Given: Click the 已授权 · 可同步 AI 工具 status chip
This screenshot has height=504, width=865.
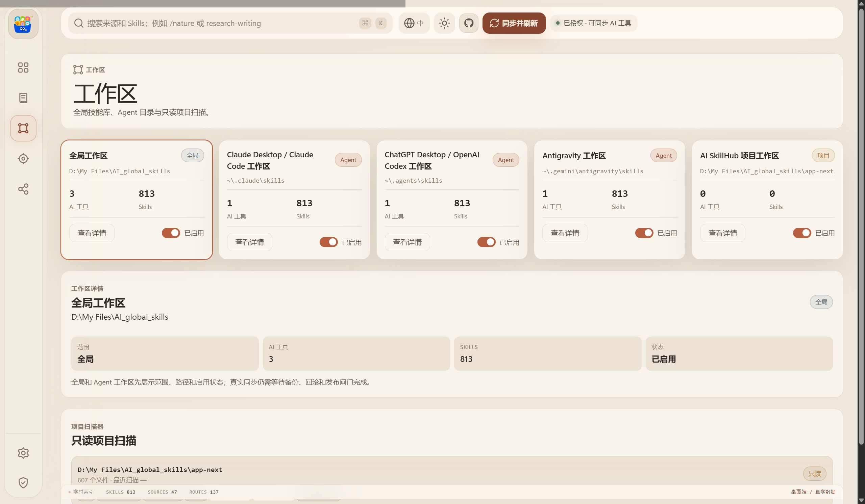Looking at the screenshot, I should tap(593, 23).
